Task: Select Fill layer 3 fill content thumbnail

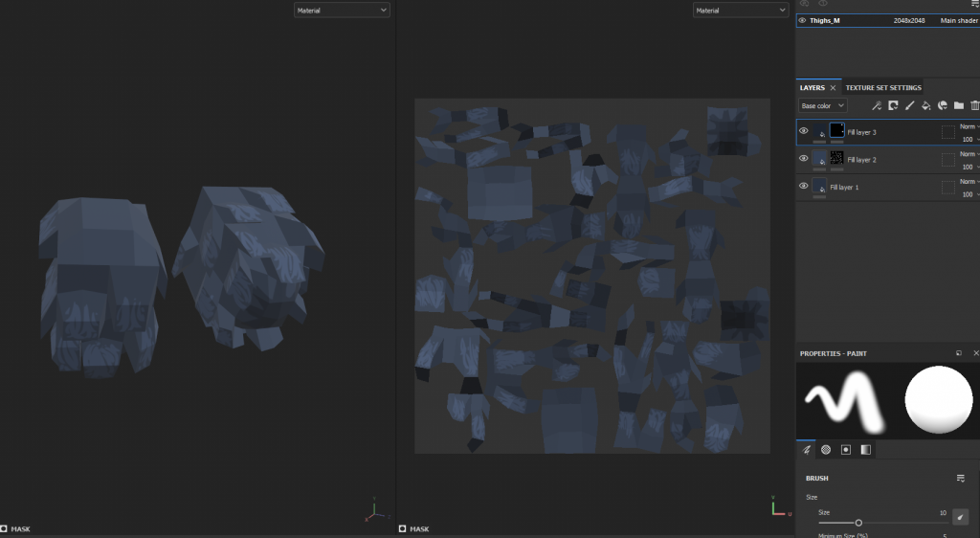Action: coord(819,130)
